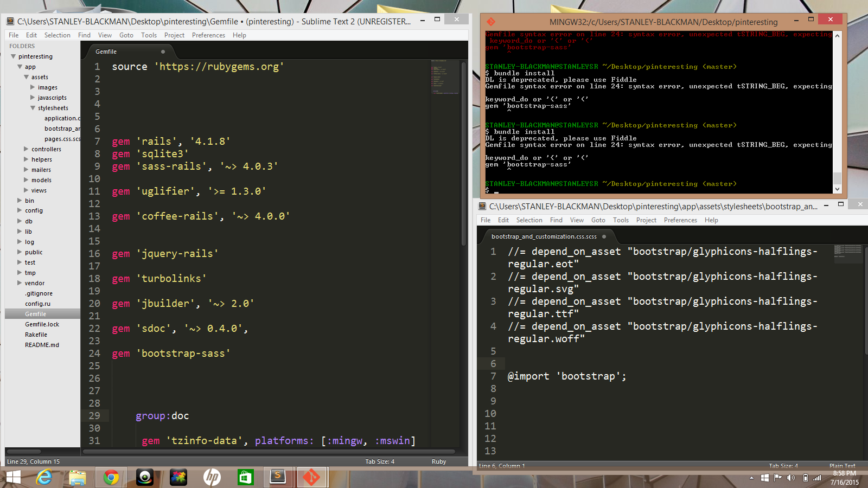868x488 pixels.
Task: Open the Tools menu in the stylesheet window
Action: [x=621, y=220]
